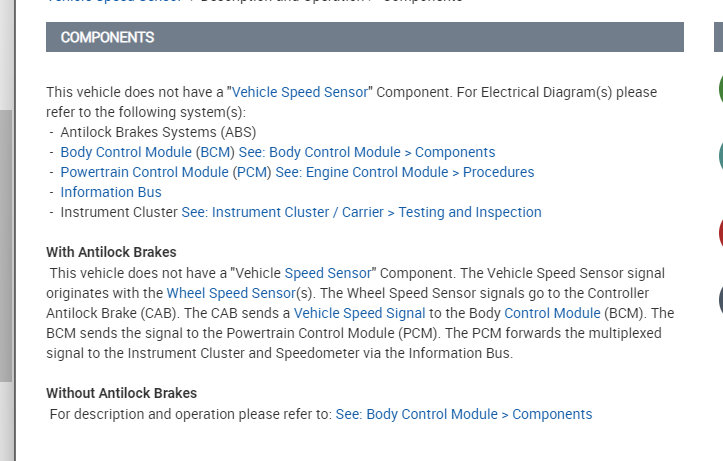This screenshot has height=461, width=723.
Task: Click "Speed Sensor" link under With Antilock Brakes
Action: pyautogui.click(x=328, y=273)
